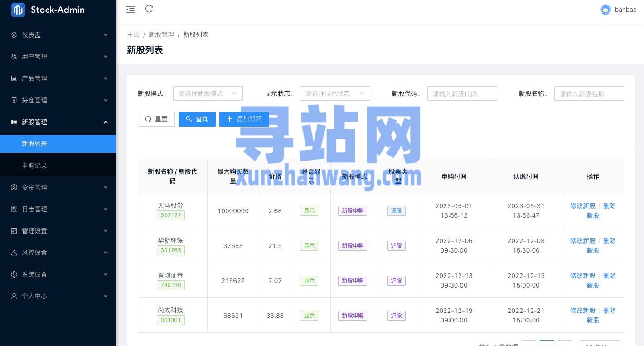
Task: Click the 产品管理 chart icon
Action: click(x=14, y=78)
